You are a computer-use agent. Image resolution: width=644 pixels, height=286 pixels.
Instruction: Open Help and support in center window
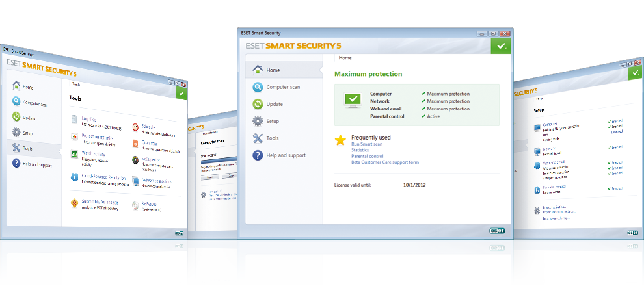click(x=285, y=155)
